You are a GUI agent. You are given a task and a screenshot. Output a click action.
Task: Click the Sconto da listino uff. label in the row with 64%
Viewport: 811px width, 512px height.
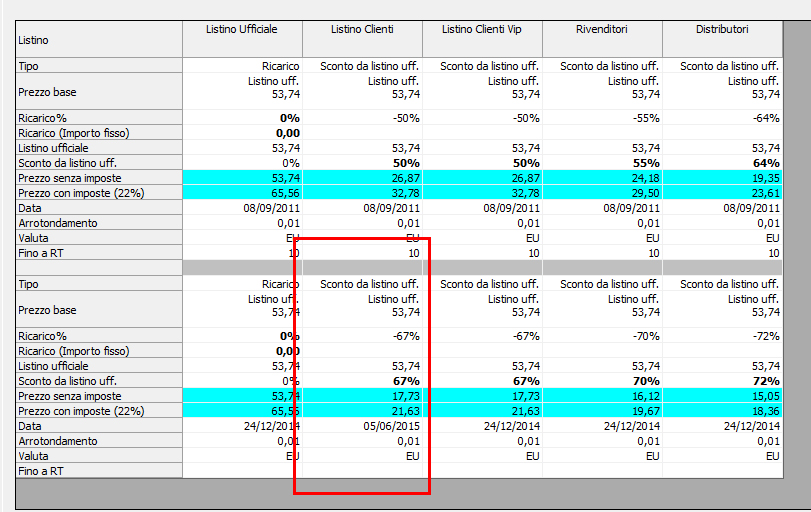pos(99,163)
